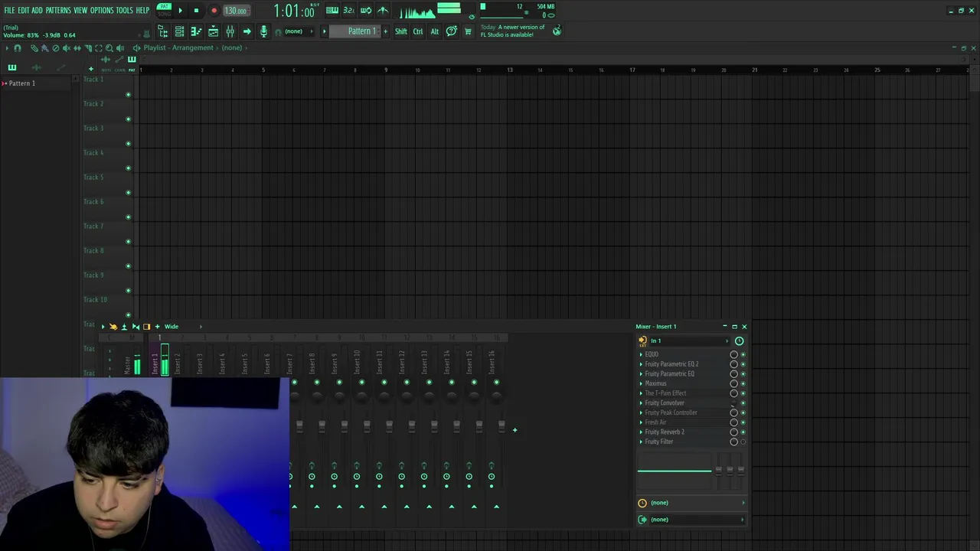Expand Fresh Air slot arrow
The image size is (980, 551).
point(641,422)
